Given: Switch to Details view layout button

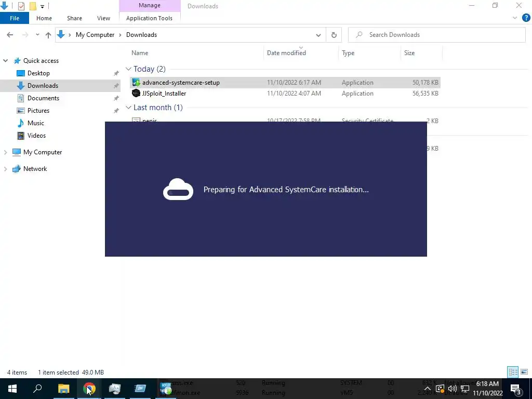Looking at the screenshot, I should pyautogui.click(x=513, y=372).
